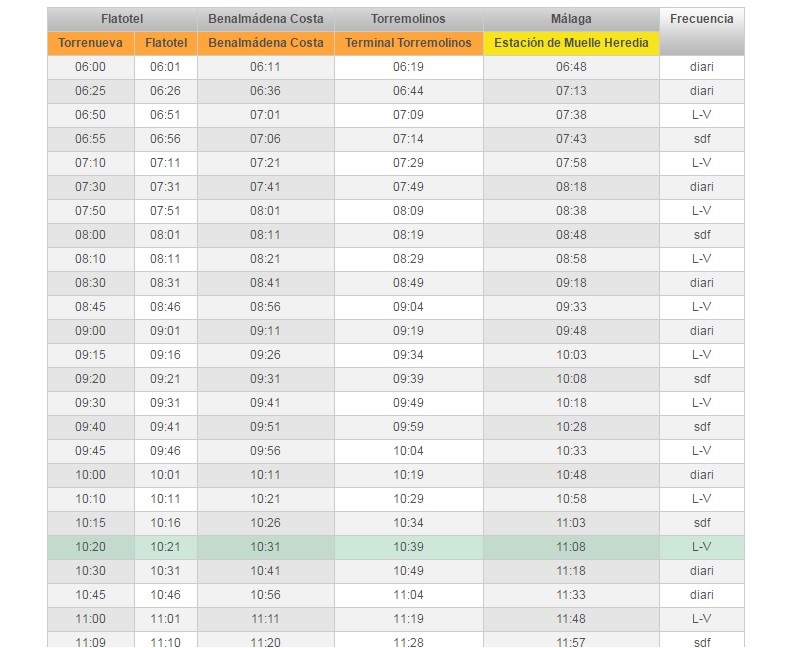This screenshot has height=648, width=797.
Task: Click the Frecuencia column header
Action: 701,19
